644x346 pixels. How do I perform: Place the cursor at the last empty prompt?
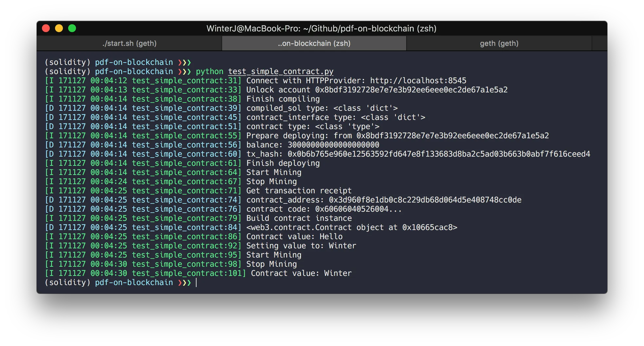coord(197,282)
